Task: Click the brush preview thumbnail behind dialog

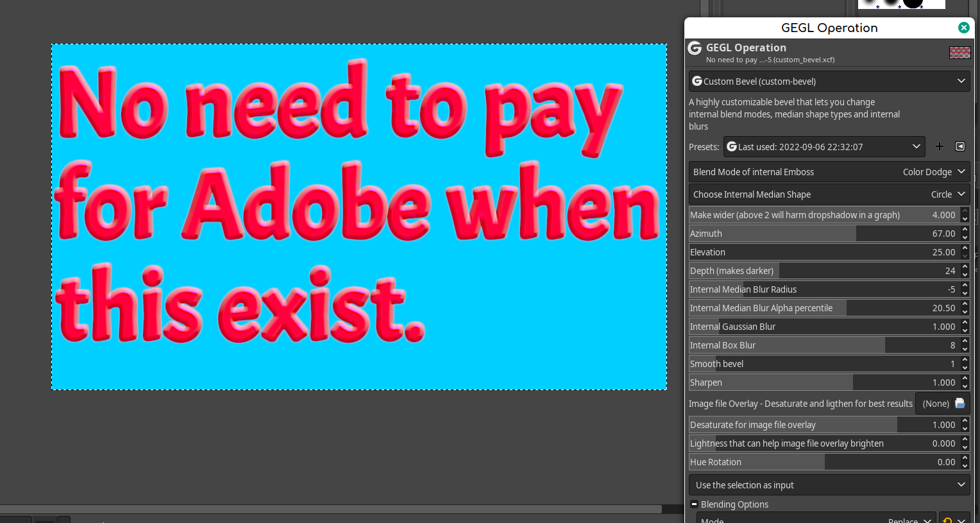Action: 902,4
